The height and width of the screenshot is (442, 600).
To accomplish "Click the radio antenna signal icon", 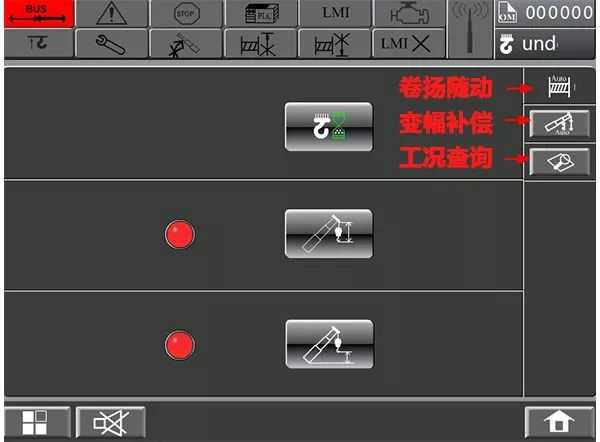I will pyautogui.click(x=470, y=29).
